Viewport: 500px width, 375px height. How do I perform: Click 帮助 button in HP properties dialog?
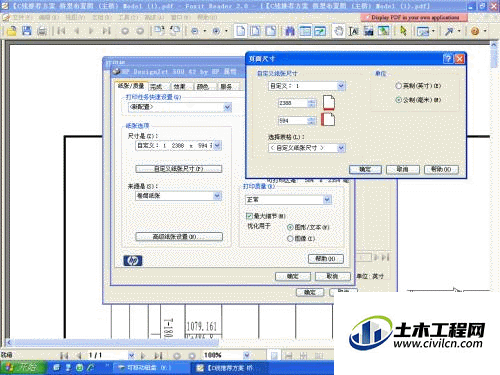click(326, 259)
